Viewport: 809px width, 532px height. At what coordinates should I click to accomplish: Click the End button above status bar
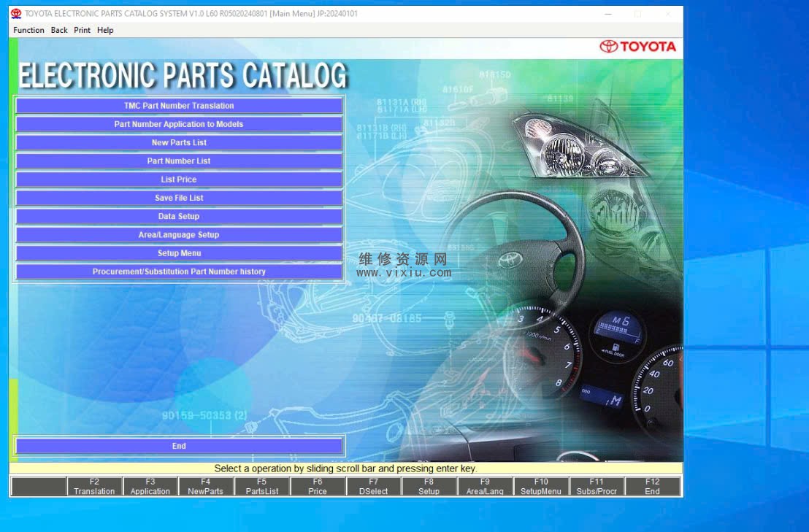179,446
